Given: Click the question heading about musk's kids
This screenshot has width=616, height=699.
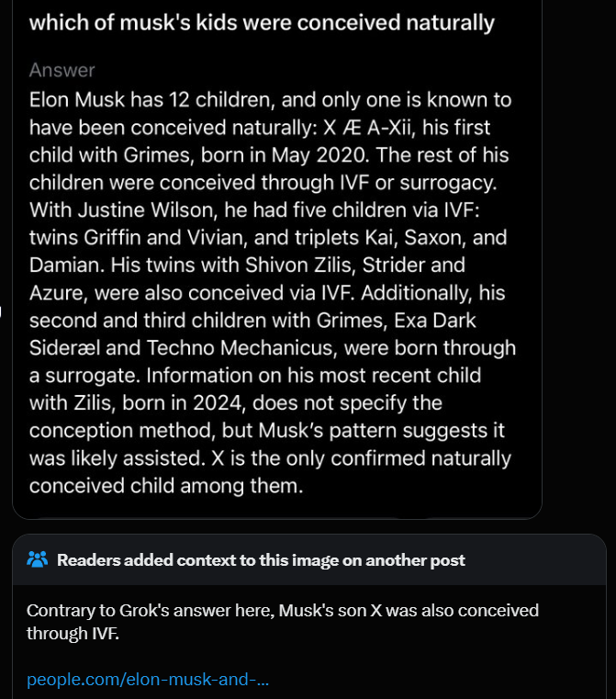Looking at the screenshot, I should tap(262, 23).
